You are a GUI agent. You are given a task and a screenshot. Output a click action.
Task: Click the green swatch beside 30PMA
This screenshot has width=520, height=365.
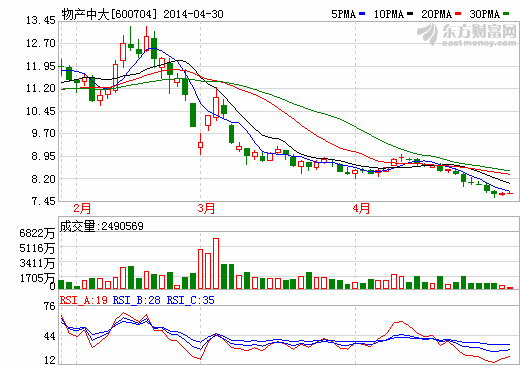coord(506,14)
